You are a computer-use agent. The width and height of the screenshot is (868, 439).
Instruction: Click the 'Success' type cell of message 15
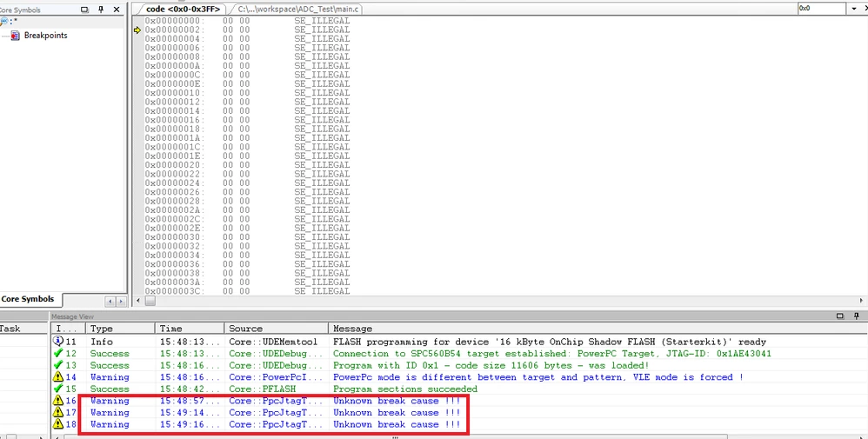(x=110, y=389)
